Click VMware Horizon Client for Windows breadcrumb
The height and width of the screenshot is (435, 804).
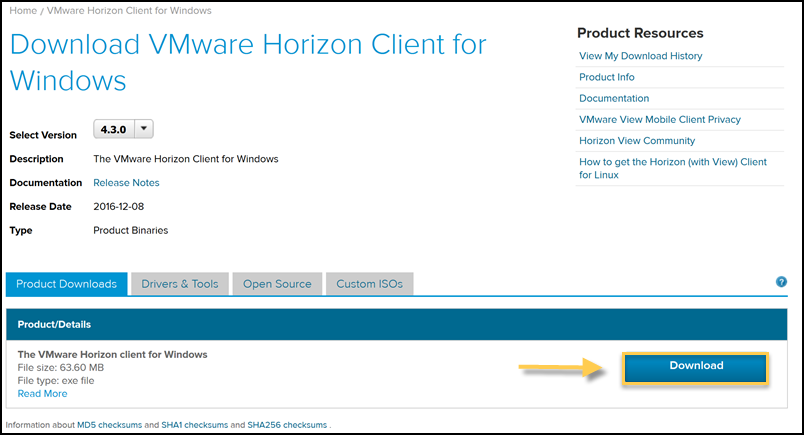click(129, 10)
